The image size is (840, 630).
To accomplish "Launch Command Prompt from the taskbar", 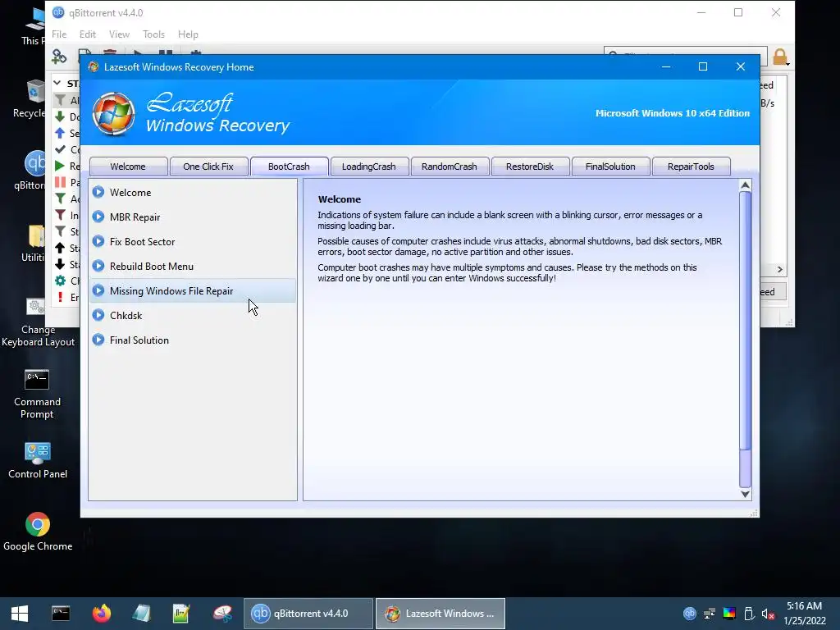I will [61, 614].
